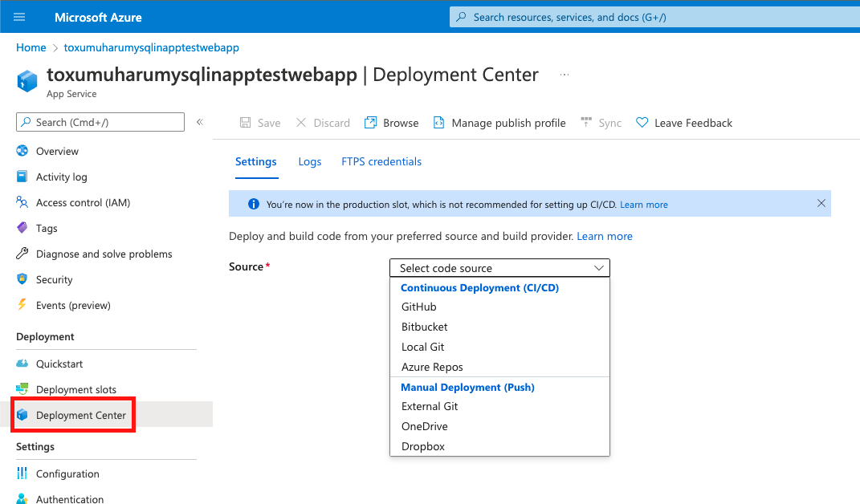Open the Deployment slots icon
Image resolution: width=860 pixels, height=504 pixels.
[23, 389]
